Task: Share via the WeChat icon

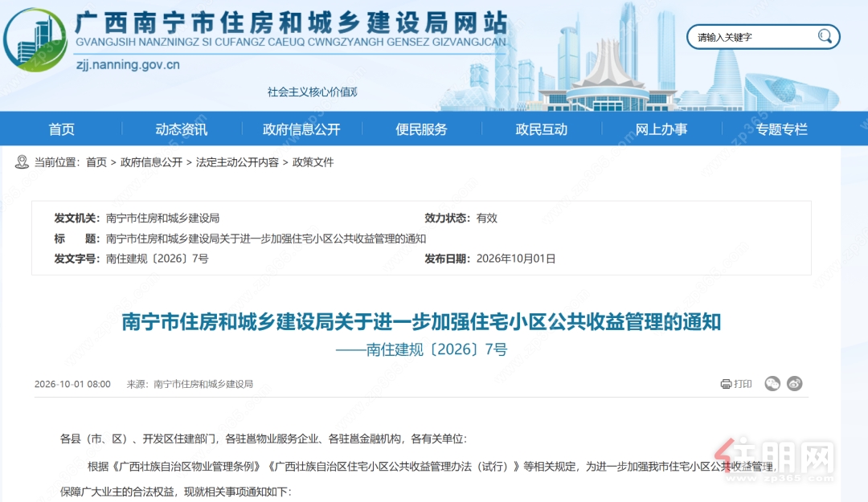Action: click(x=772, y=384)
